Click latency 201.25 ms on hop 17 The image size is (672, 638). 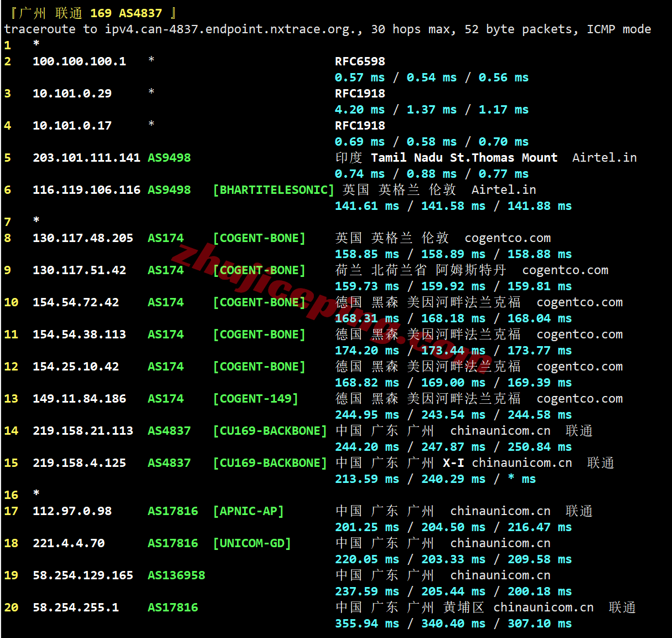[x=367, y=527]
